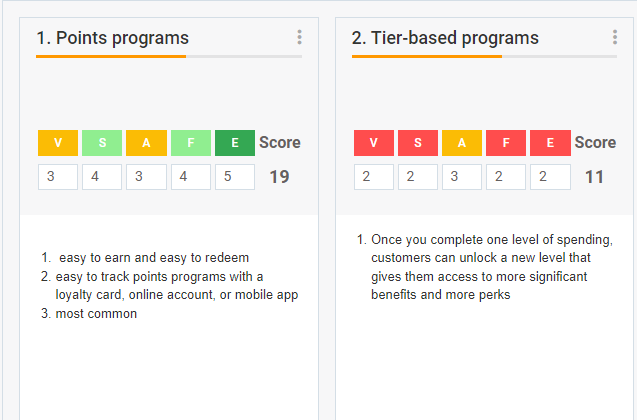Screen dimensions: 637x420
Task: Click the red F badge in Tier-based programs
Action: pyautogui.click(x=506, y=143)
